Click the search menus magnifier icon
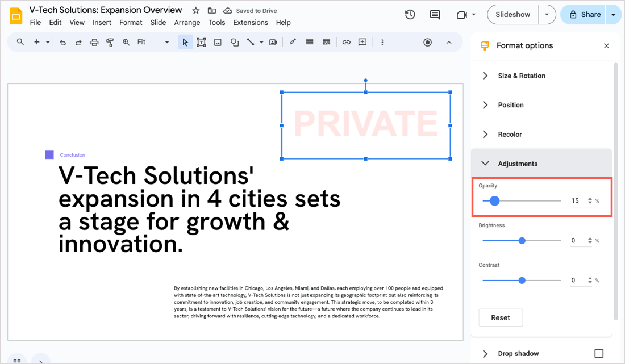Screen dimensions: 625x364 tap(20, 42)
